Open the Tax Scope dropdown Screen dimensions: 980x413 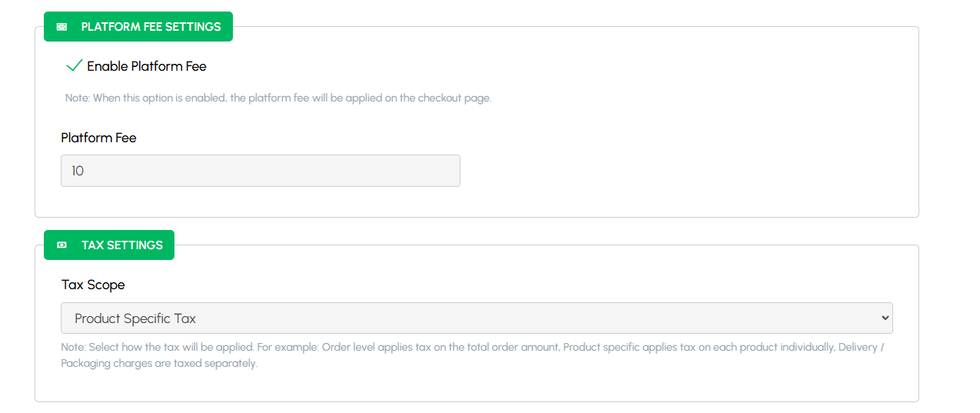[x=477, y=318]
